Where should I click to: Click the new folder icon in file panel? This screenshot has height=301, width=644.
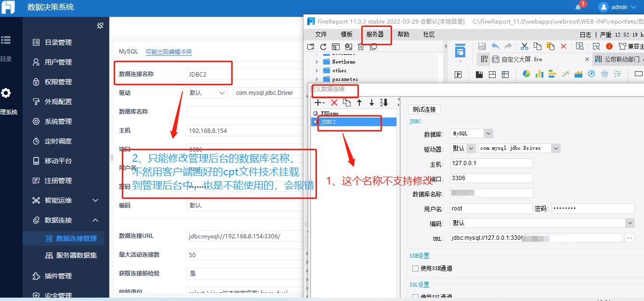pos(311,47)
